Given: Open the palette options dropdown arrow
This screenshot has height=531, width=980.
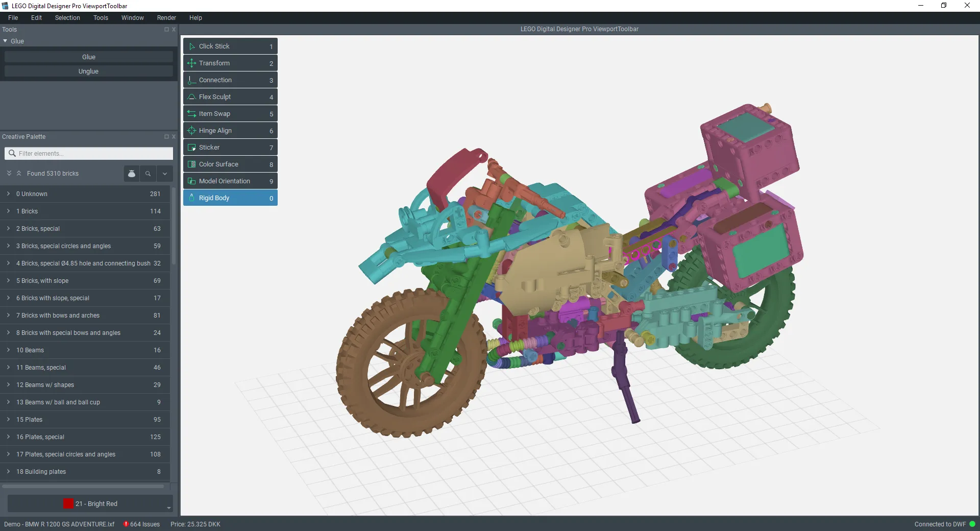Looking at the screenshot, I should coord(165,174).
